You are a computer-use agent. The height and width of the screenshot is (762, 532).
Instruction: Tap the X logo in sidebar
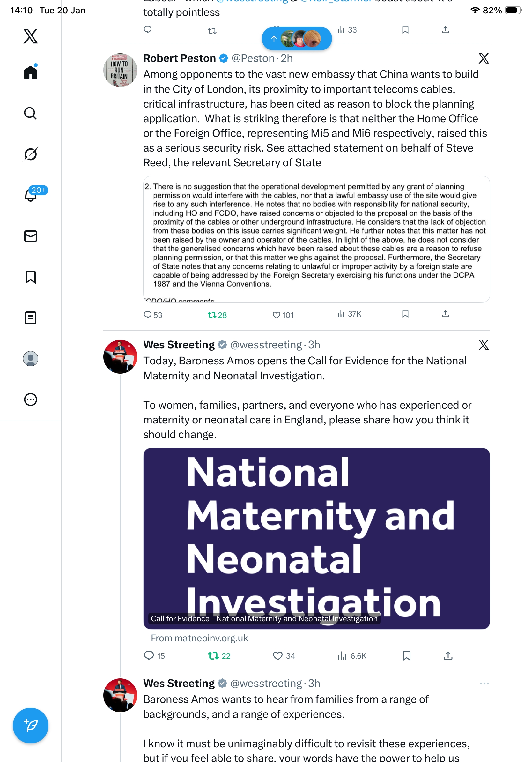[31, 36]
